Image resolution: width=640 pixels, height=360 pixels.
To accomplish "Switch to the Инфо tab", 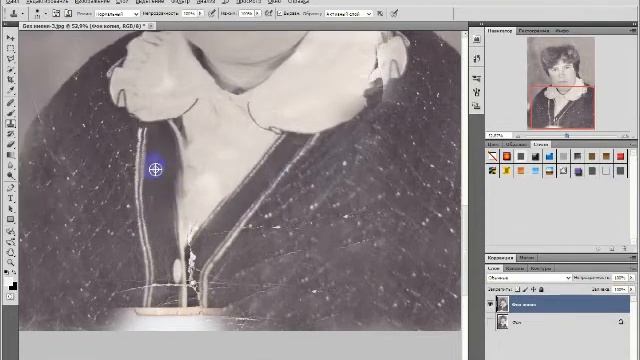I will coord(562,31).
